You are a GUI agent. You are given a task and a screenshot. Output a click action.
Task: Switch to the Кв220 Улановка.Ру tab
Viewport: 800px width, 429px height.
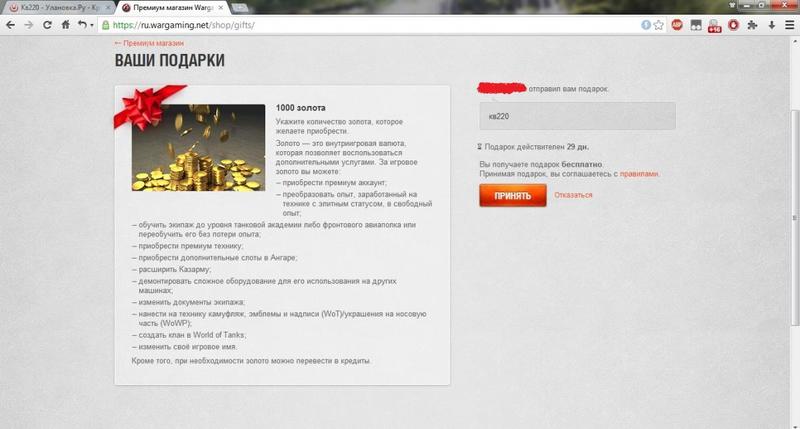tap(57, 8)
